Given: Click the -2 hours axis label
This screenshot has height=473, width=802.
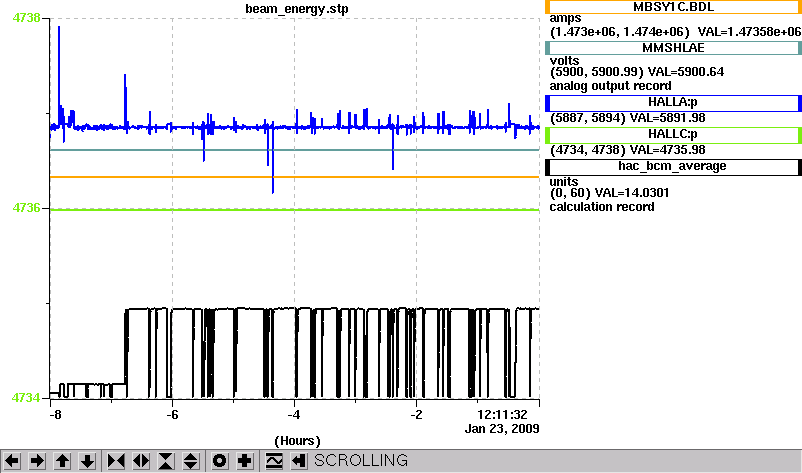Looking at the screenshot, I should 416,415.
